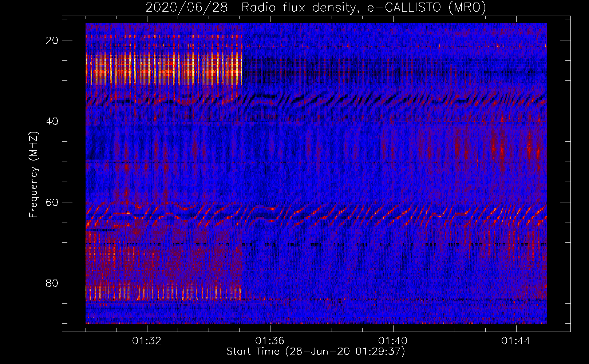Select the 01:36 time tick label
589x364 pixels.
coord(270,341)
